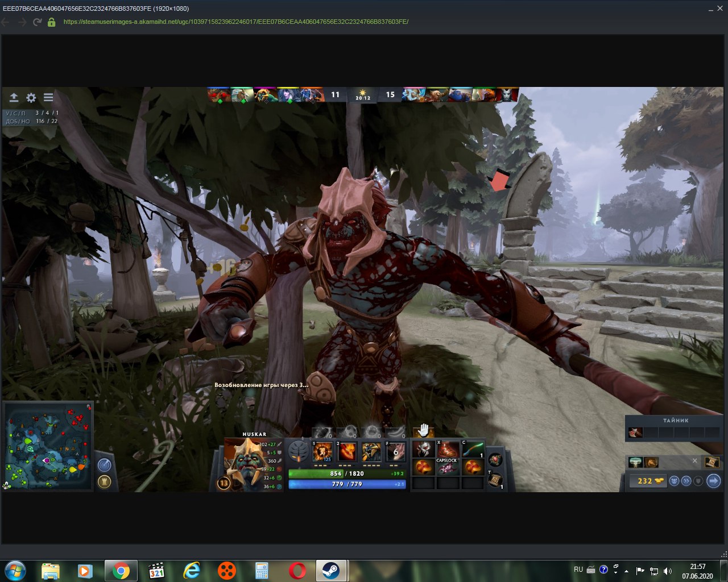Click the Steam taskbar button
Image resolution: width=728 pixels, height=582 pixels.
point(330,571)
